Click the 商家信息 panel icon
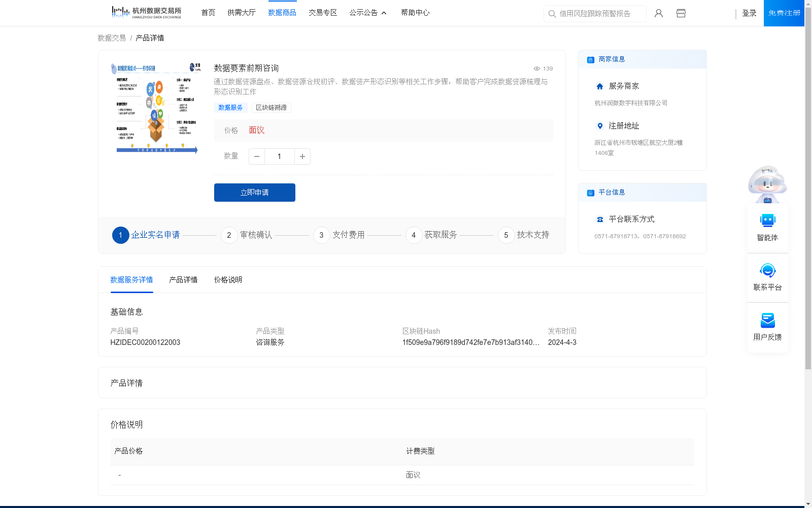 click(591, 59)
